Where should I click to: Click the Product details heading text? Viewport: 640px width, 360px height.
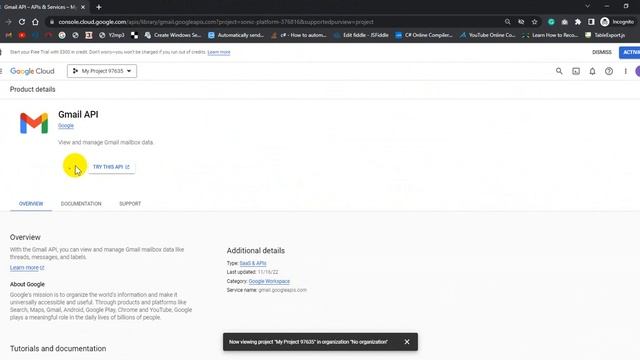(x=33, y=89)
